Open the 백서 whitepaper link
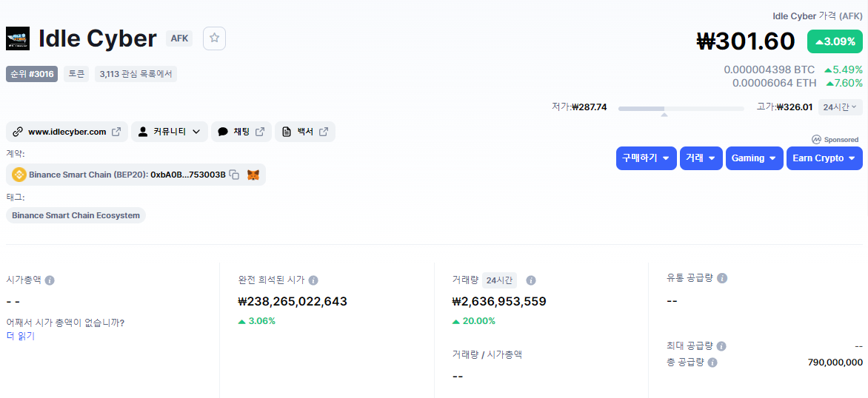The height and width of the screenshot is (398, 868). tap(305, 132)
